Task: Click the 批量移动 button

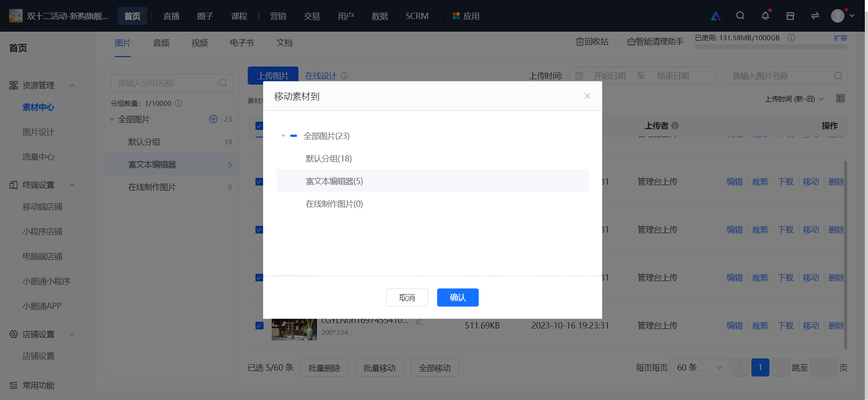Action: pos(379,368)
